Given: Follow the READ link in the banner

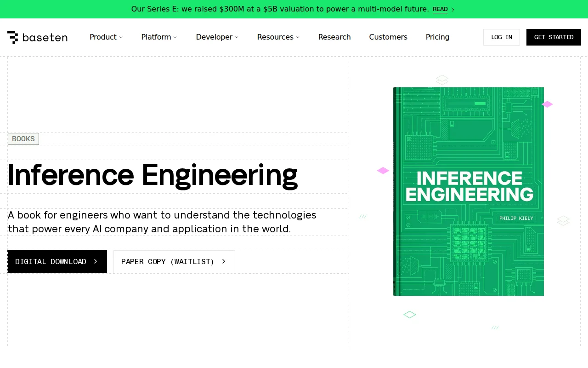Looking at the screenshot, I should 440,9.
